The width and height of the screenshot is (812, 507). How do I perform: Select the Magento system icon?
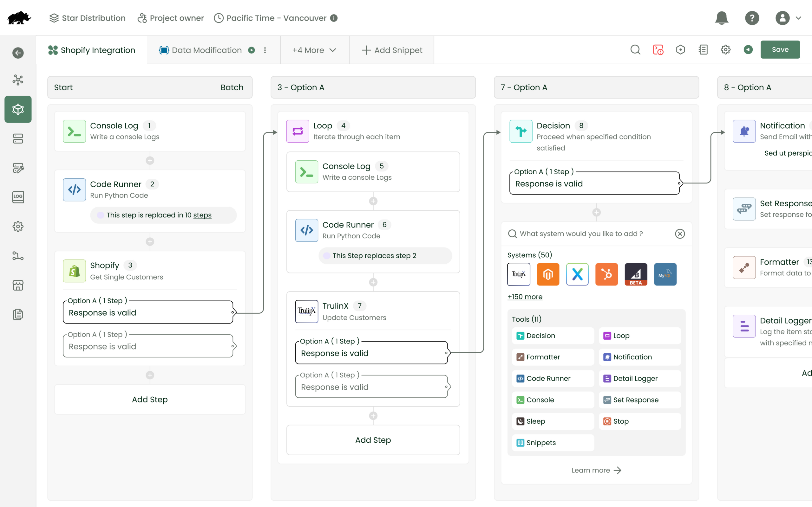[548, 274]
